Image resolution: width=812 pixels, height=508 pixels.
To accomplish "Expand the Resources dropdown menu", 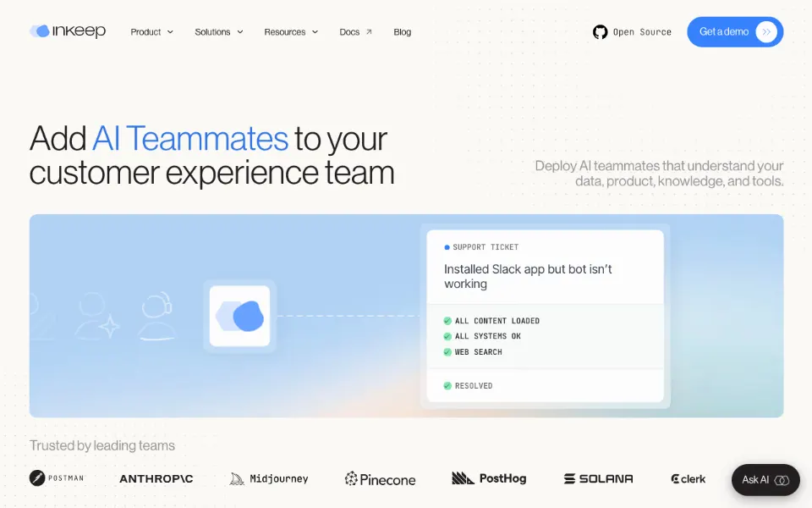I will 291,32.
